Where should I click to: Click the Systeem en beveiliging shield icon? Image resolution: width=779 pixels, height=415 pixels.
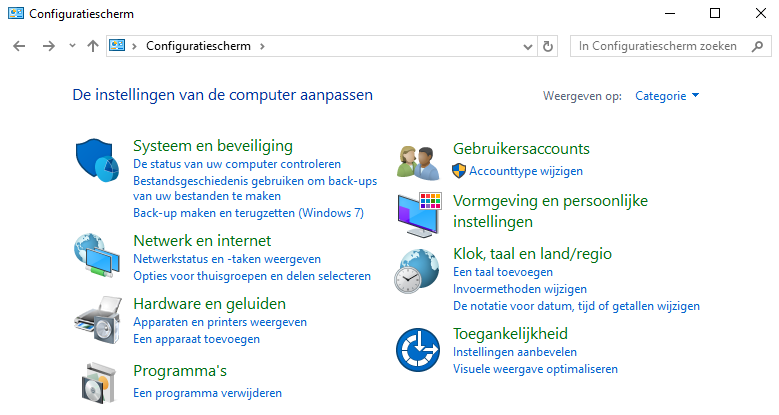(98, 159)
